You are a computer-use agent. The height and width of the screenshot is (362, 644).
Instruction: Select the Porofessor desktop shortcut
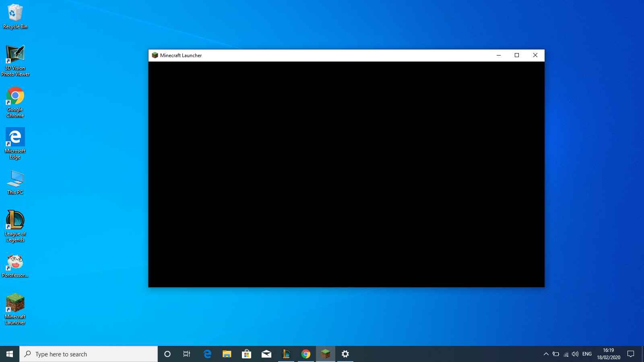point(15,266)
